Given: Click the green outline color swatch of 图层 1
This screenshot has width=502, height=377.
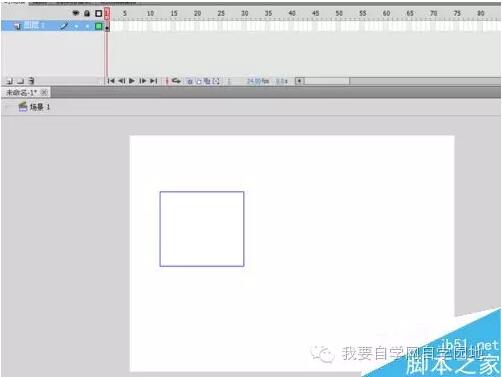Looking at the screenshot, I should click(98, 26).
